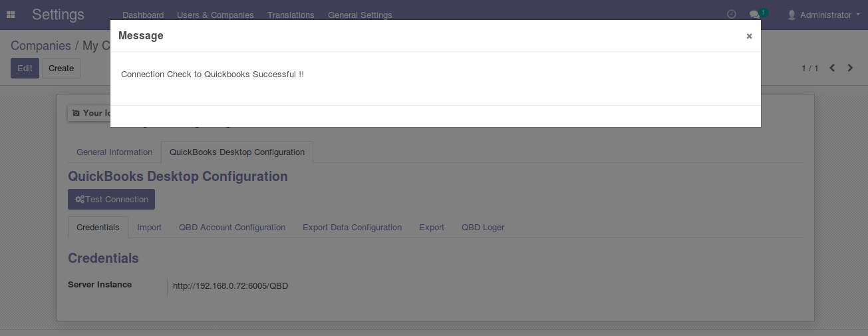Click the Your logo image placeholder
Screen dimensions: 868x336
(x=89, y=113)
